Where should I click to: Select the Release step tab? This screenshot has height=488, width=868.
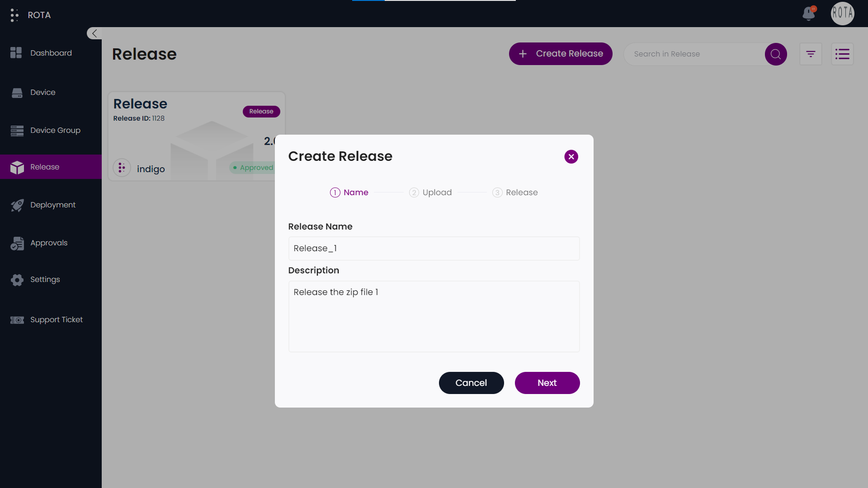click(514, 192)
